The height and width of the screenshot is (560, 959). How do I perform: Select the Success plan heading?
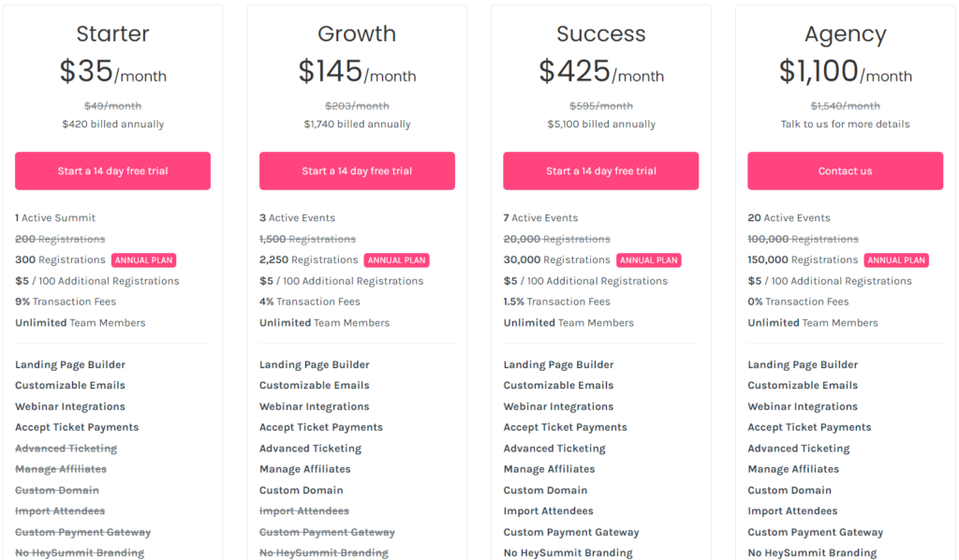600,34
